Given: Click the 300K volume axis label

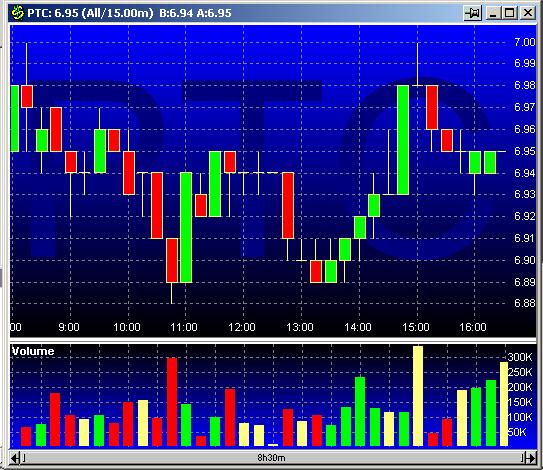Looking at the screenshot, I should pyautogui.click(x=520, y=357).
